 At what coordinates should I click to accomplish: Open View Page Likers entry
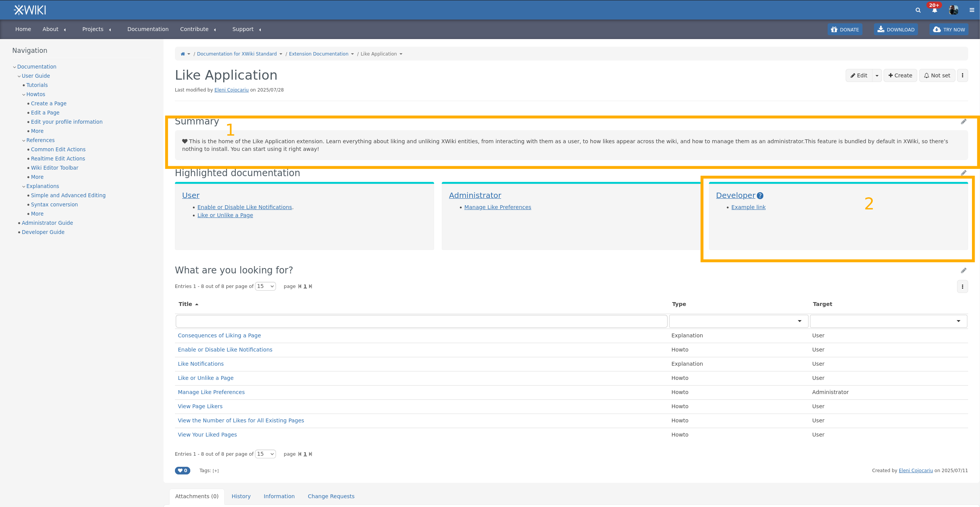pyautogui.click(x=200, y=406)
